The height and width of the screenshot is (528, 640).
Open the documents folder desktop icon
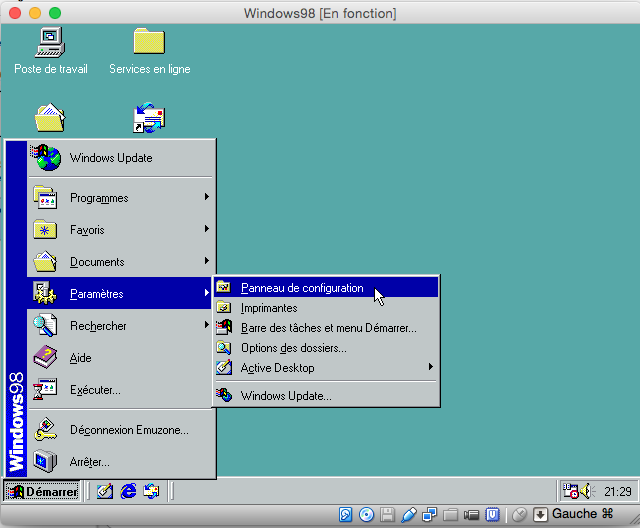[50, 118]
